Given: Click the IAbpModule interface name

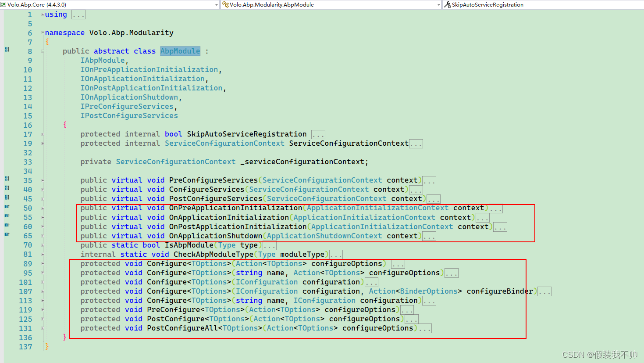Looking at the screenshot, I should click(x=103, y=60).
